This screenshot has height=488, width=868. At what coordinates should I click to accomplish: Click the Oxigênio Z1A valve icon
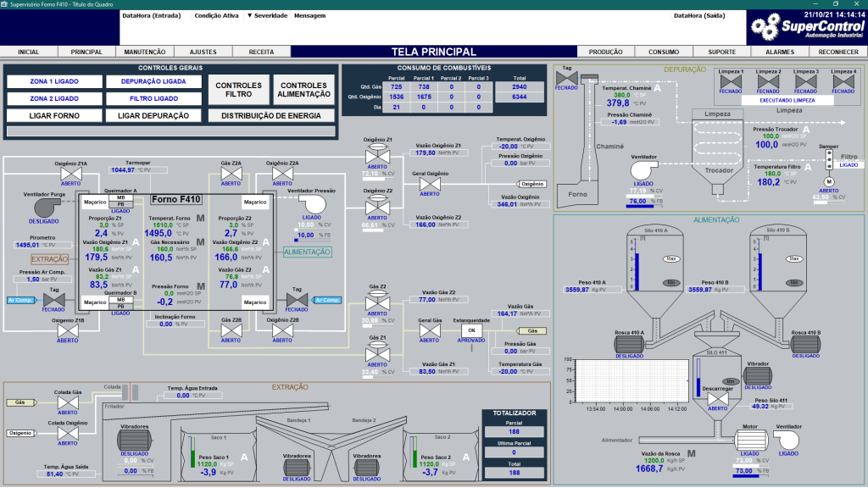(x=71, y=174)
